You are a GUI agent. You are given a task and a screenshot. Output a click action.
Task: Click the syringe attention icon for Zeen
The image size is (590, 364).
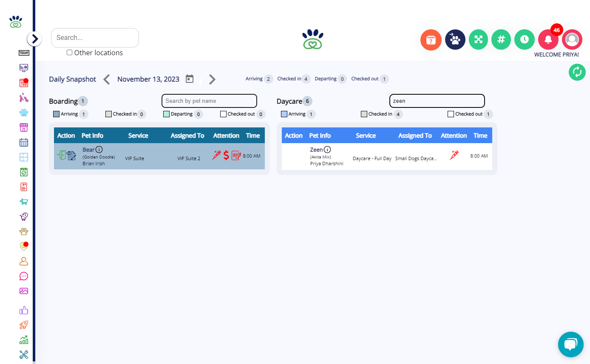[454, 155]
